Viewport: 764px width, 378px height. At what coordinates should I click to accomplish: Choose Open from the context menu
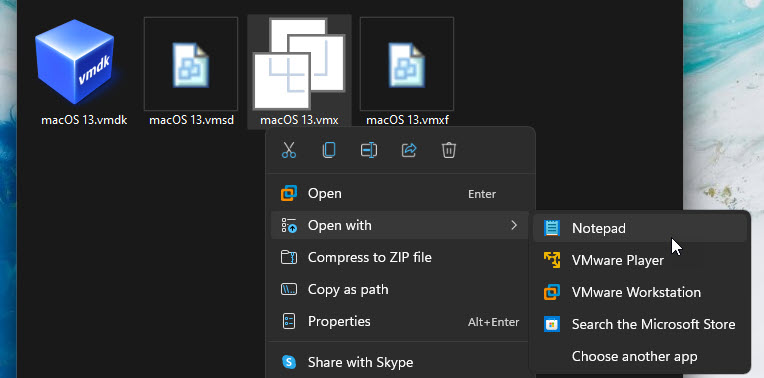click(x=400, y=194)
